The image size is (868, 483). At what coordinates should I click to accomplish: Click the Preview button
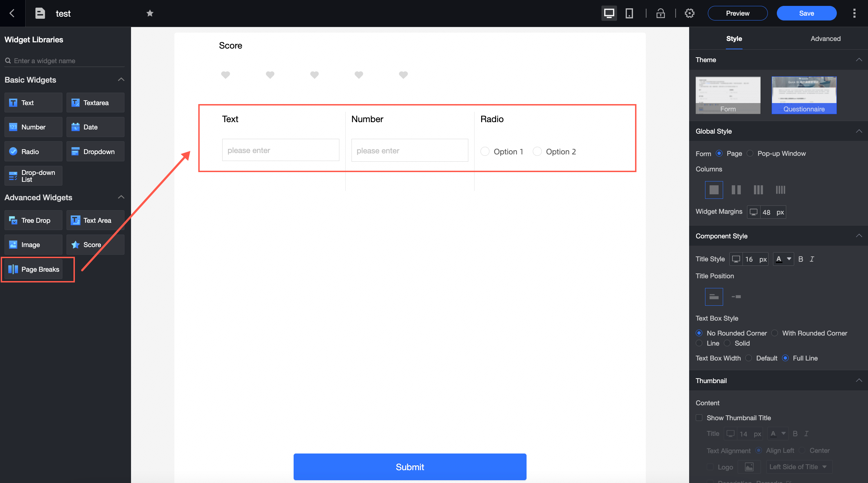pyautogui.click(x=737, y=13)
